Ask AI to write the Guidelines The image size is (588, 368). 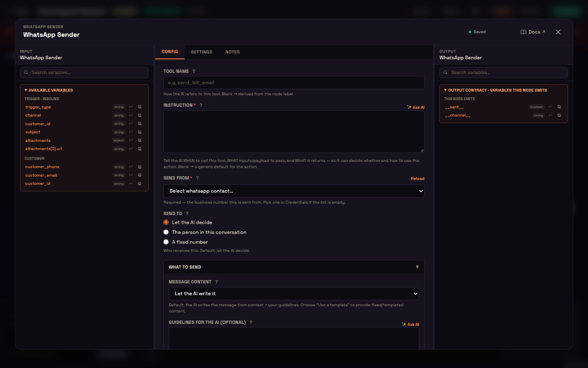(410, 324)
